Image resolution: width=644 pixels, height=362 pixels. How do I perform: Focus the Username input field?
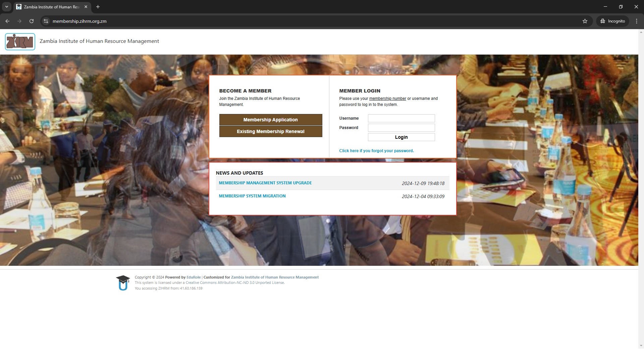pyautogui.click(x=401, y=118)
